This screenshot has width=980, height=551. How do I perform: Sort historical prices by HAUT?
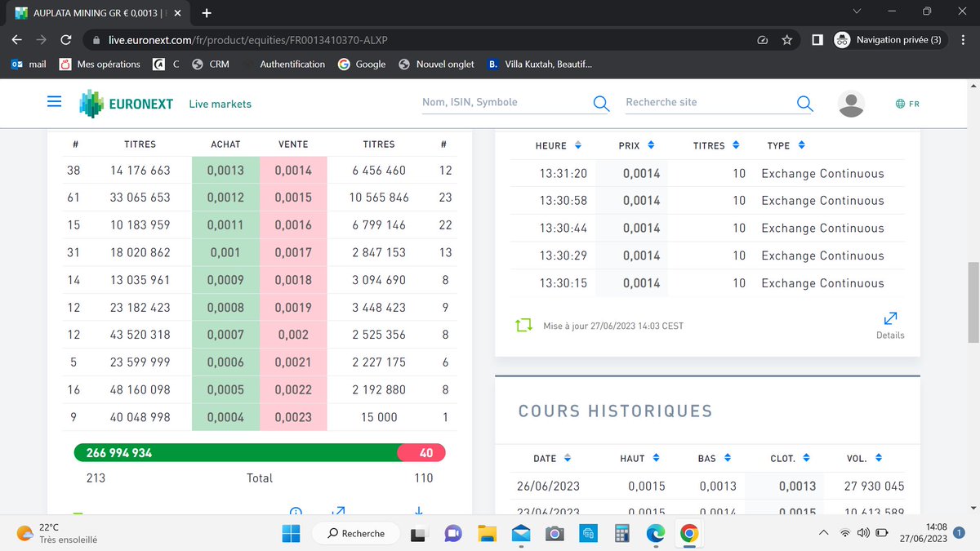click(x=656, y=458)
